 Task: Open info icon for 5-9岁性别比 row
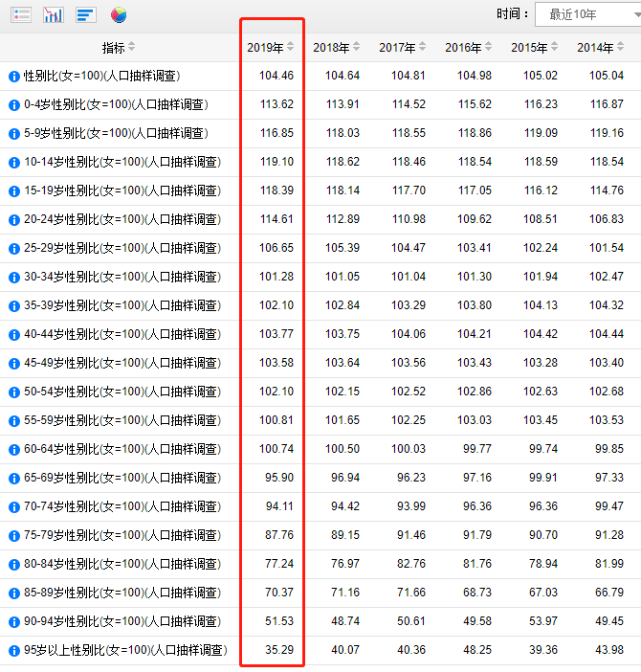(x=14, y=134)
